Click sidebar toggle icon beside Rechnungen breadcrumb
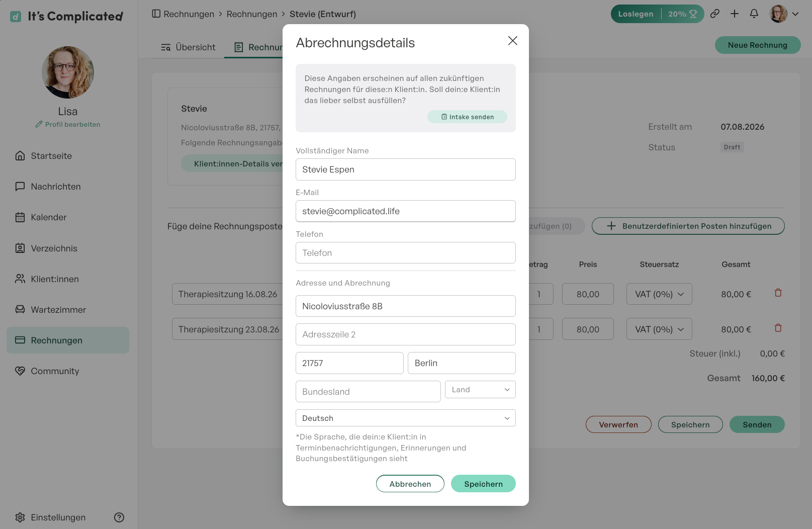The image size is (812, 529). tap(156, 14)
